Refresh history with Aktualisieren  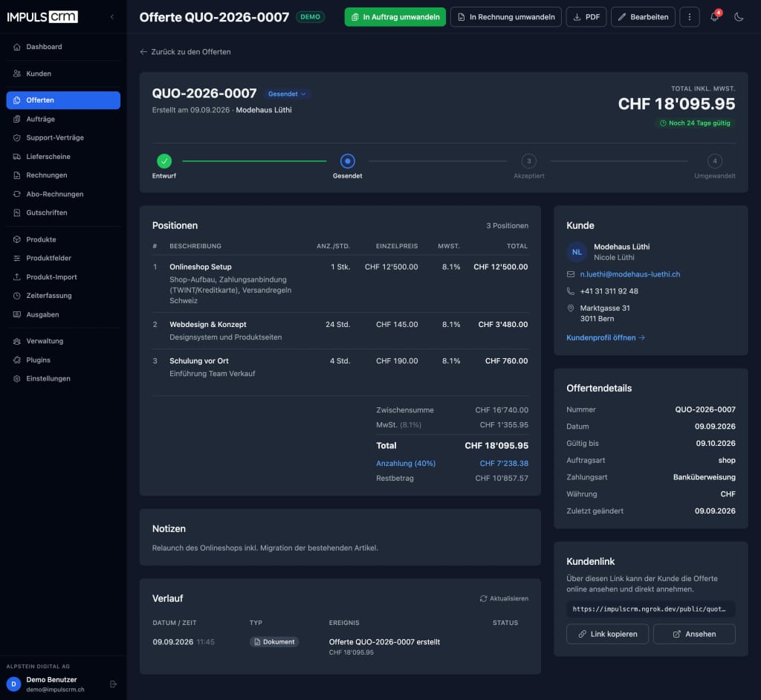504,598
